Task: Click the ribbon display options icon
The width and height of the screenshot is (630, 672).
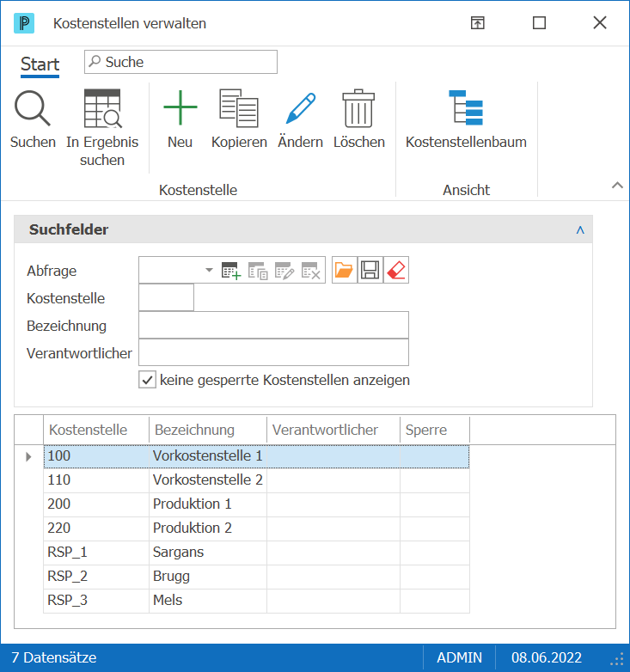Action: pos(477,23)
